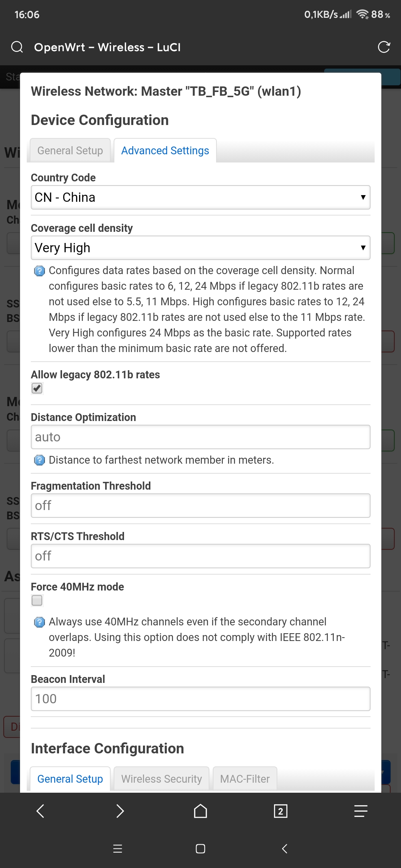Go forward using browser forward arrow
This screenshot has width=401, height=868.
[120, 811]
